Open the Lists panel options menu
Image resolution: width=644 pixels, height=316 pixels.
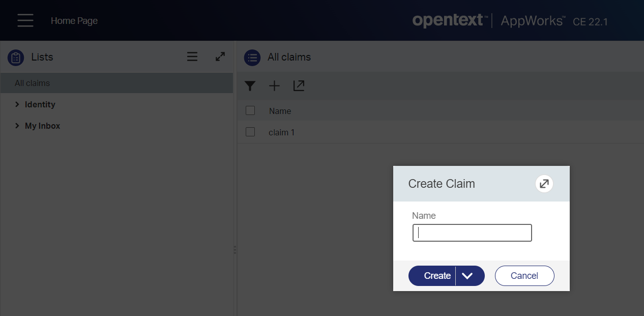pyautogui.click(x=192, y=57)
